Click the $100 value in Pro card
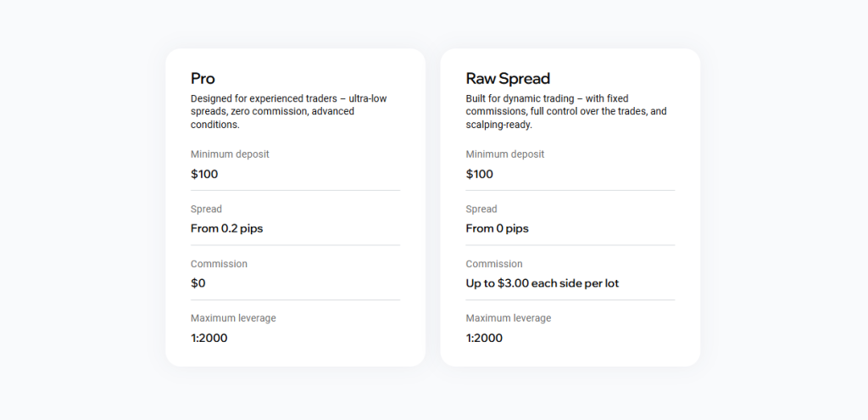 tap(204, 174)
